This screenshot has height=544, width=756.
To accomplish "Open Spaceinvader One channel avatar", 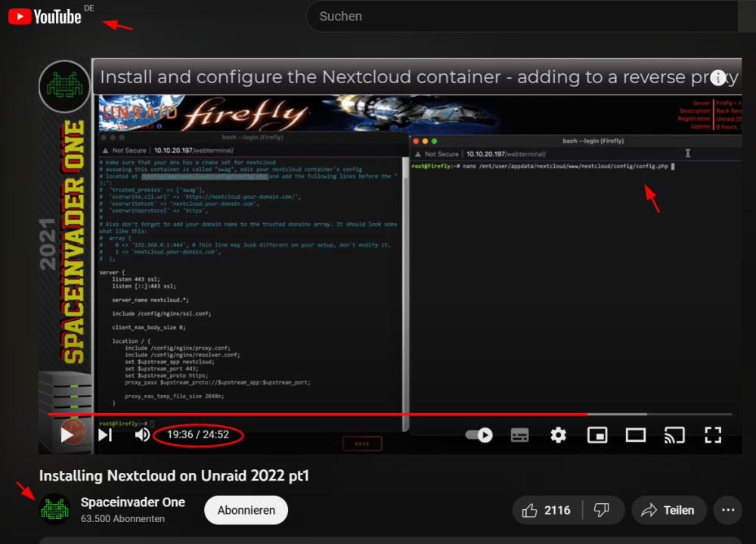I will [55, 509].
